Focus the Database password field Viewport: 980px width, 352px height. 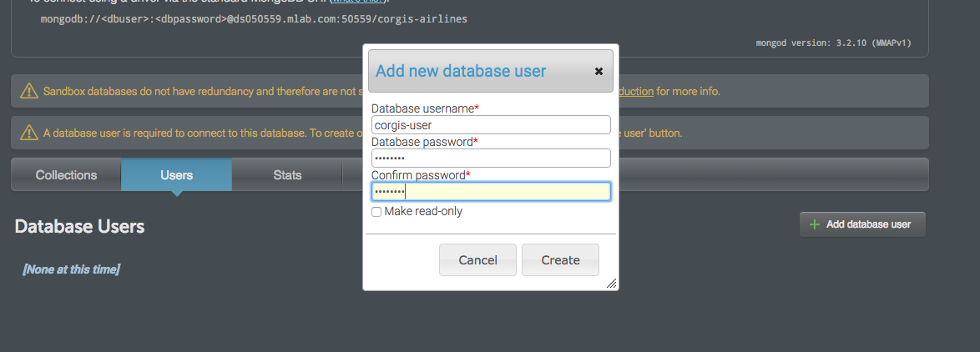[x=491, y=158]
